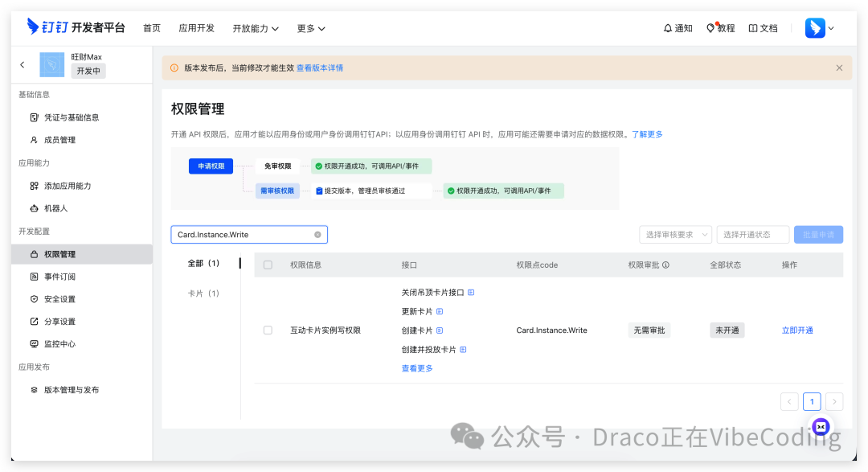Select page 1 in pagination
868x472 pixels.
tap(812, 401)
